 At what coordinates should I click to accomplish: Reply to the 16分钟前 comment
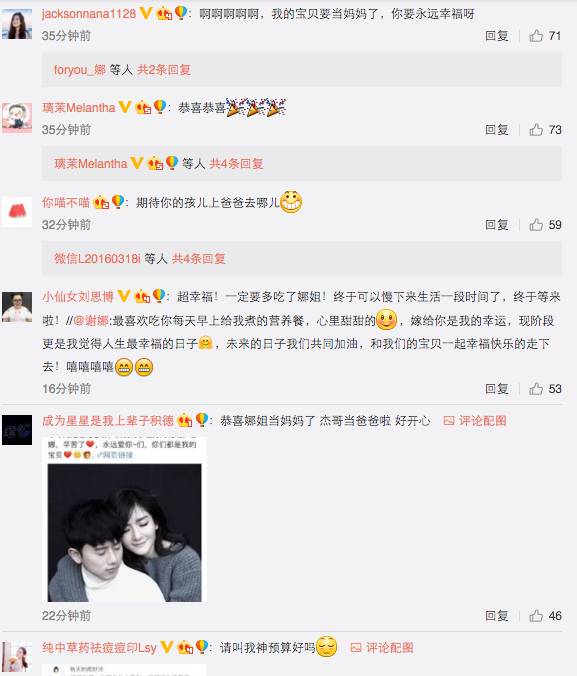497,389
